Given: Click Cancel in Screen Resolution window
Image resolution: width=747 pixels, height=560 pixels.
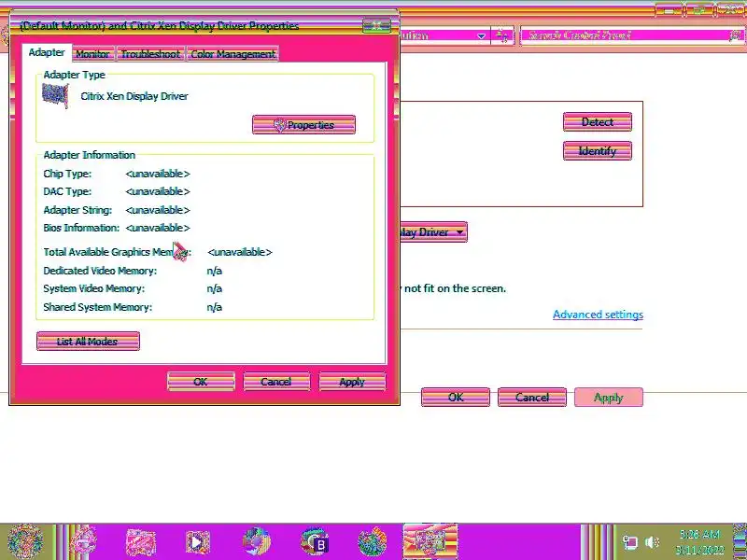Looking at the screenshot, I should [532, 398].
